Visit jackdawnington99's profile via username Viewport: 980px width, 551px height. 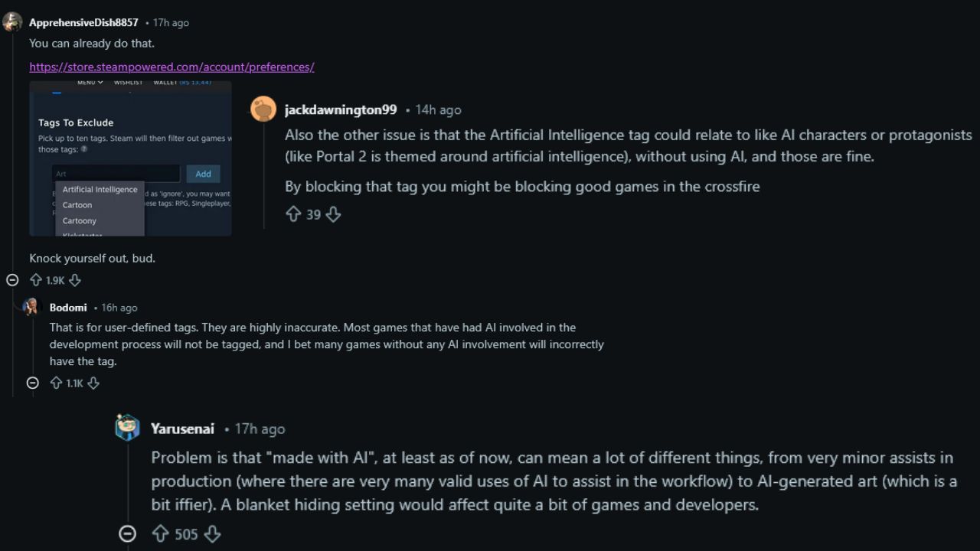(341, 109)
